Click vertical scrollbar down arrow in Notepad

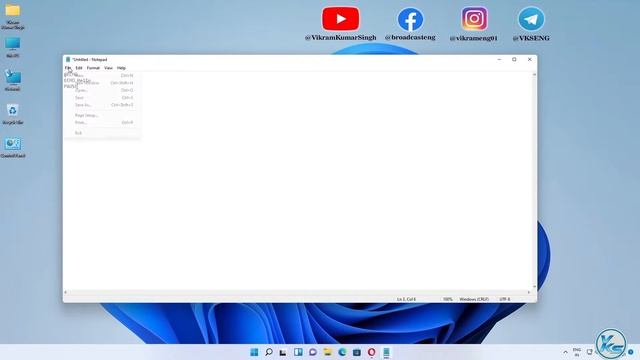click(534, 287)
